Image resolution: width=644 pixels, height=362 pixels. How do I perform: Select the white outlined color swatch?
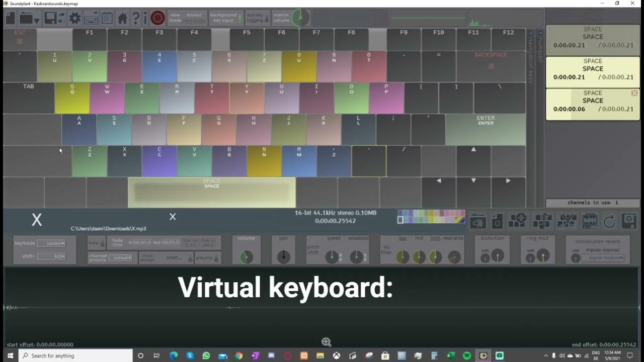pyautogui.click(x=400, y=220)
